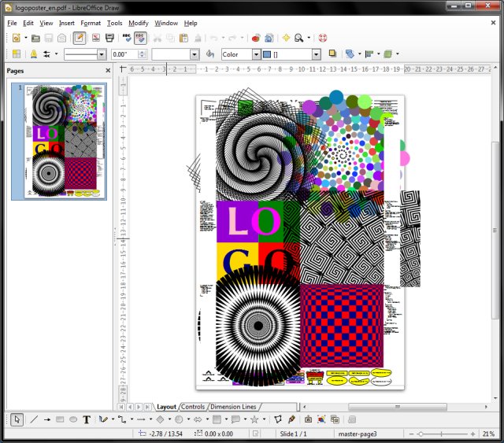
Task: Select the Text tool
Action: click(x=87, y=420)
